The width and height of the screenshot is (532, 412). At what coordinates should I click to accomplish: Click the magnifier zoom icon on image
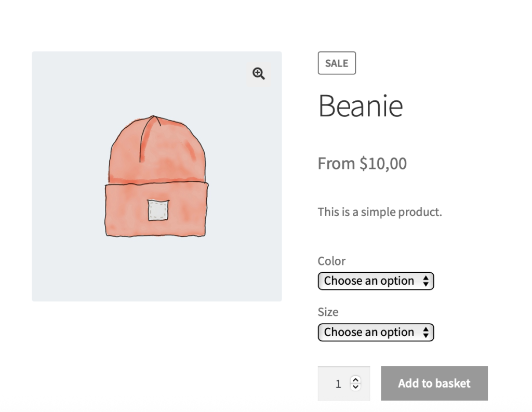(x=259, y=74)
